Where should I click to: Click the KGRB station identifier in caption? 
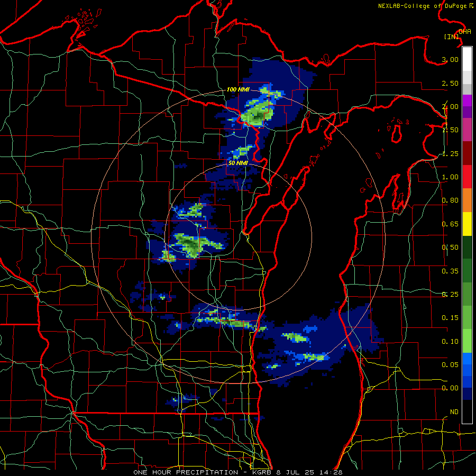tap(262, 472)
